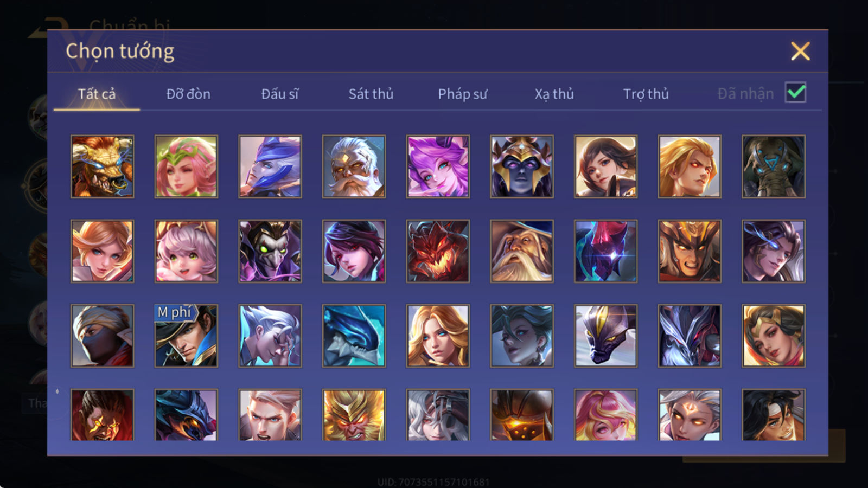The width and height of the screenshot is (868, 488).
Task: Choose the green-eyed dark jester hero
Action: coord(270,251)
